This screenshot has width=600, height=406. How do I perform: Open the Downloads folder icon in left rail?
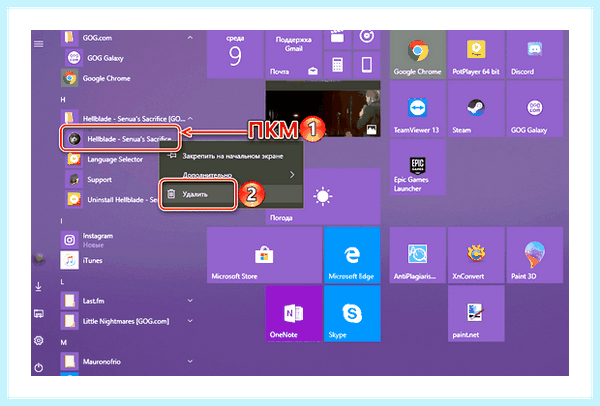39,286
